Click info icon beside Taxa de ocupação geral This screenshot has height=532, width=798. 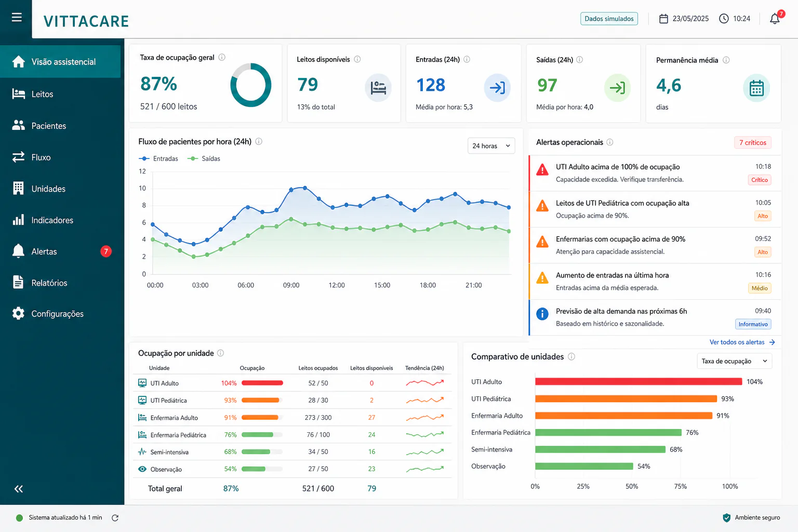(222, 57)
